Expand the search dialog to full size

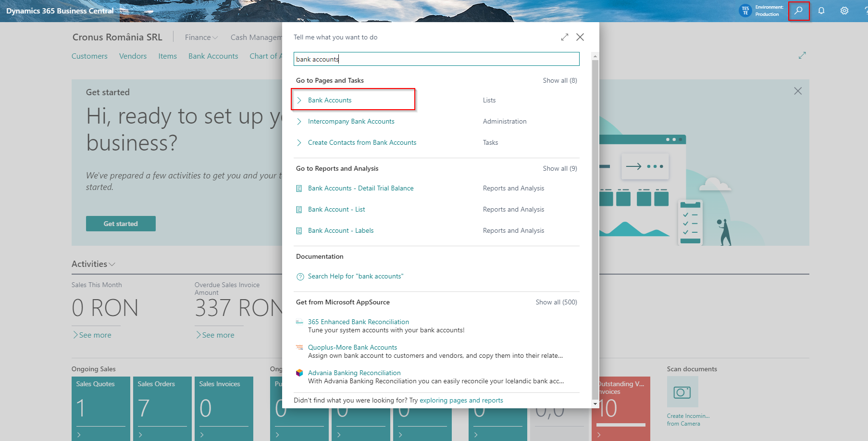click(x=565, y=37)
